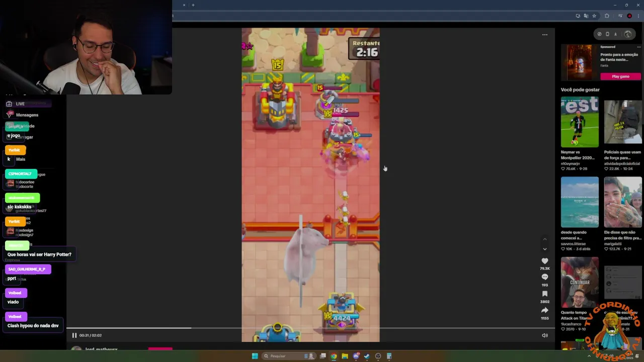Screen dimensions: 644x362
Task: Pause the video playback
Action: (x=74, y=335)
